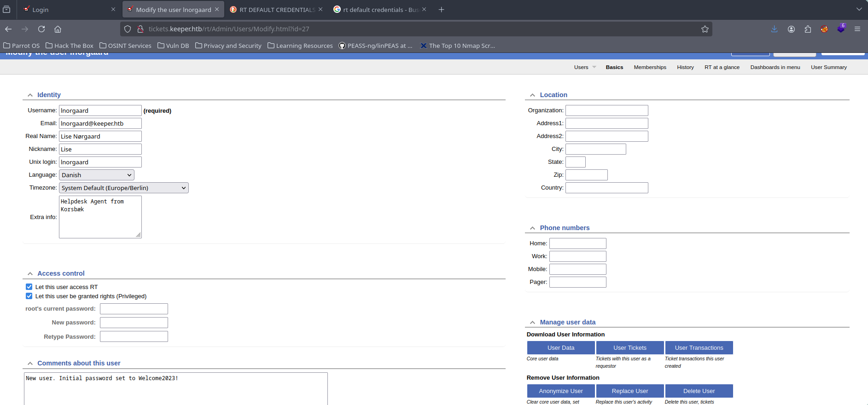Open the Firefox hamburger menu
This screenshot has height=405, width=868.
857,29
